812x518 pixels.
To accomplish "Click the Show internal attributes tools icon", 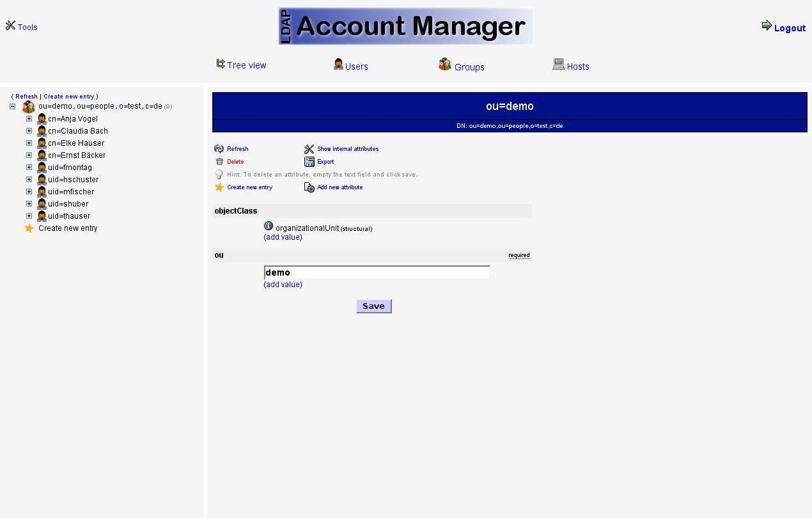I will (309, 149).
